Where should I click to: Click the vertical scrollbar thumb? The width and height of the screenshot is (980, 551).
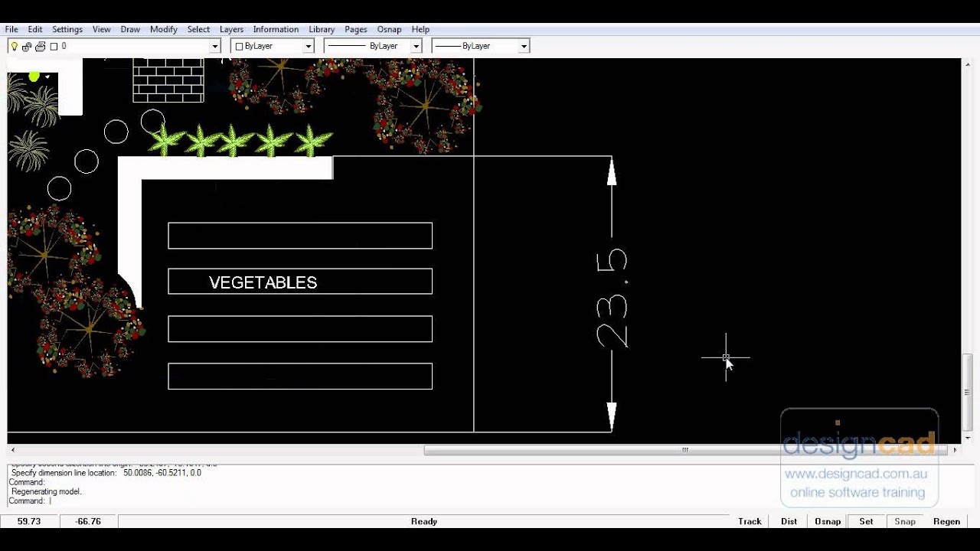(x=967, y=393)
